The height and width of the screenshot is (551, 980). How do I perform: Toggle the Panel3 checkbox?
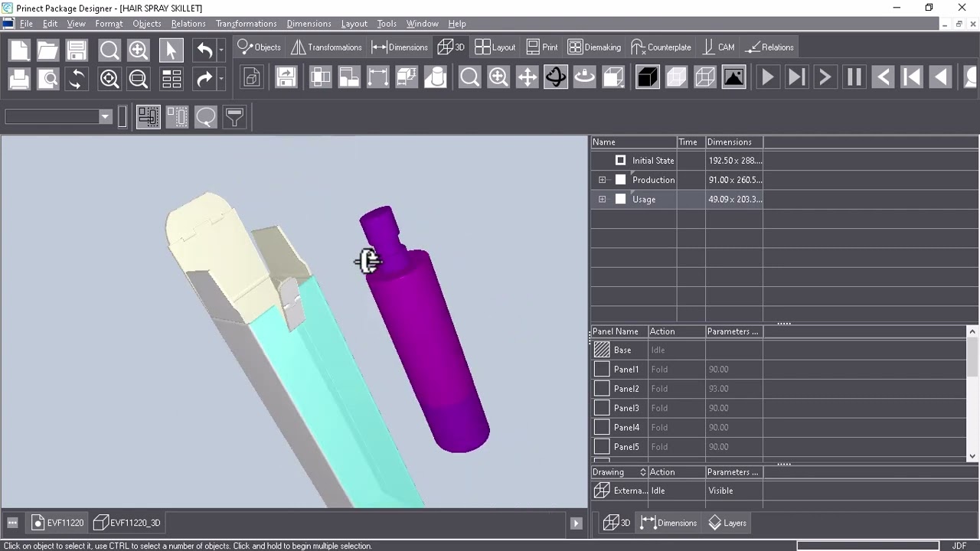(602, 409)
